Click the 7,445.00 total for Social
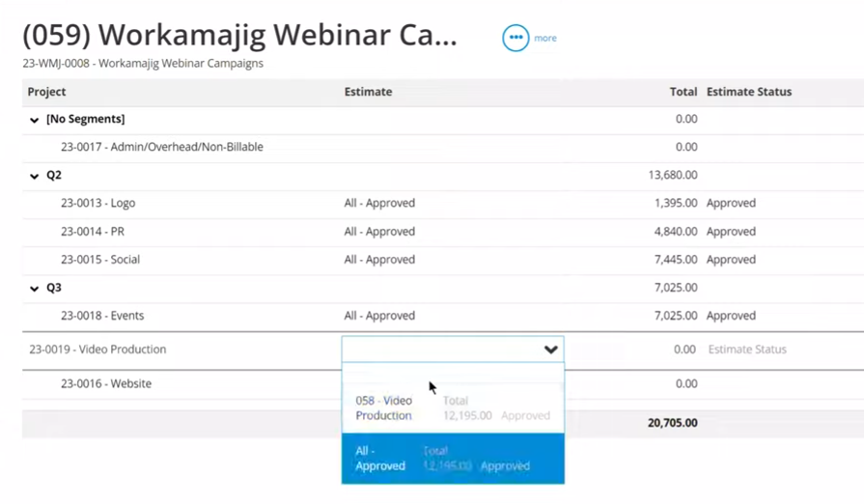 tap(676, 260)
